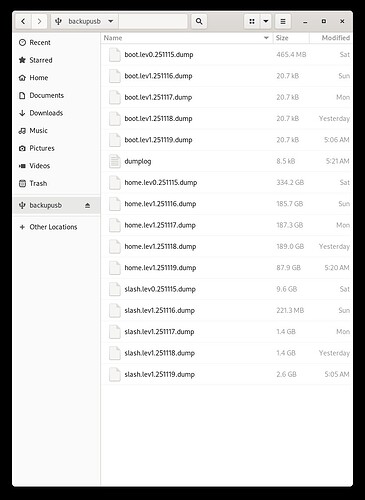
Task: Eject backupusb drive in sidebar
Action: point(87,205)
